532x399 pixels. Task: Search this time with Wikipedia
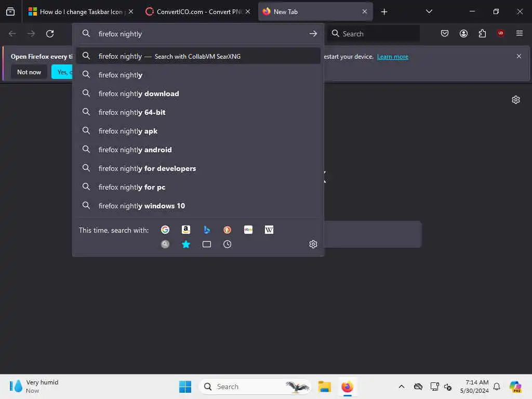(x=269, y=230)
